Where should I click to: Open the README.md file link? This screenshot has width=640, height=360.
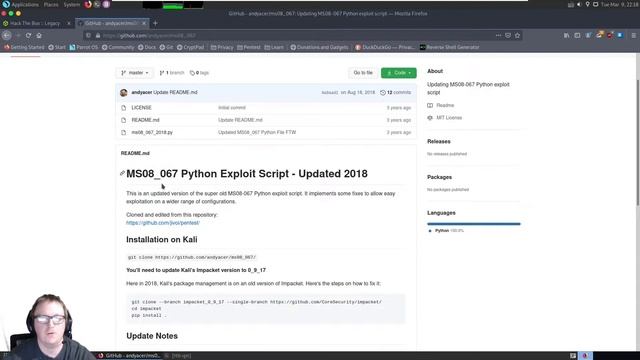(x=145, y=120)
